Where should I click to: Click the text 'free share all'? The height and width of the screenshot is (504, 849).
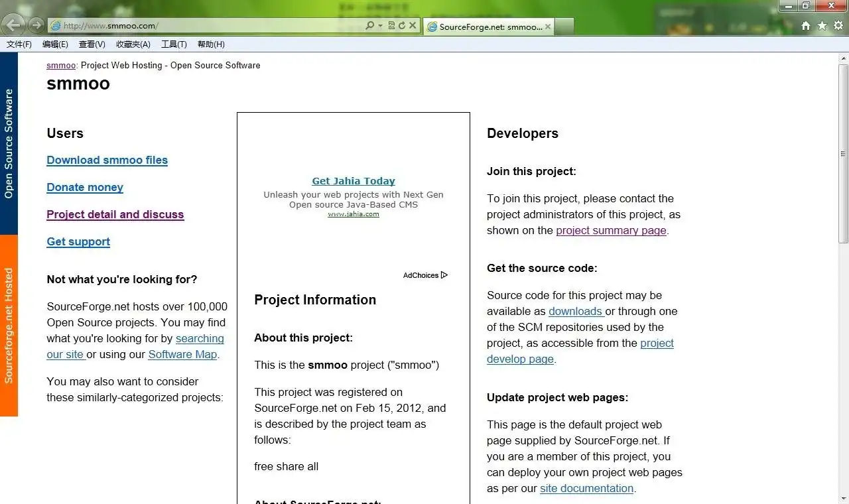pyautogui.click(x=286, y=466)
